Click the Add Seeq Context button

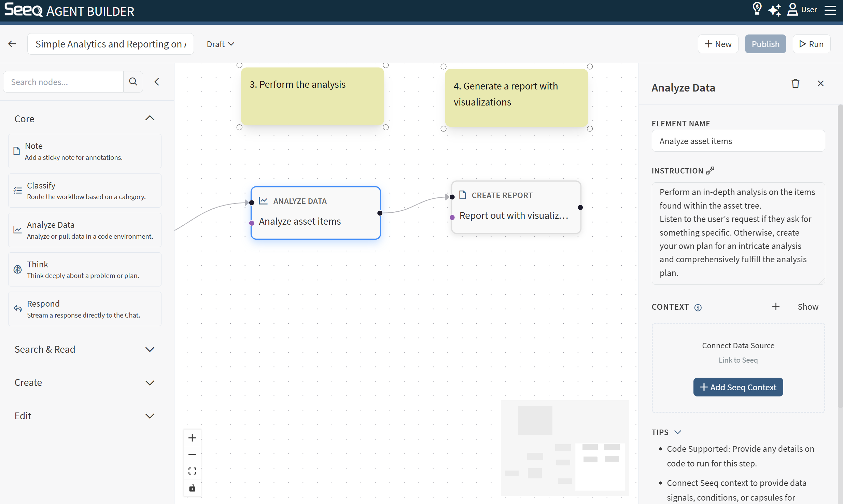pyautogui.click(x=738, y=387)
